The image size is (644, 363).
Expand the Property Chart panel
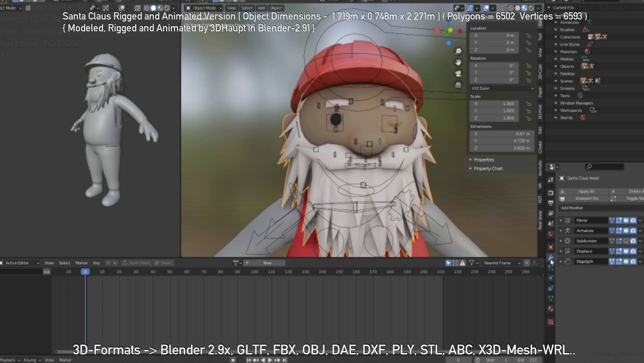click(x=488, y=168)
